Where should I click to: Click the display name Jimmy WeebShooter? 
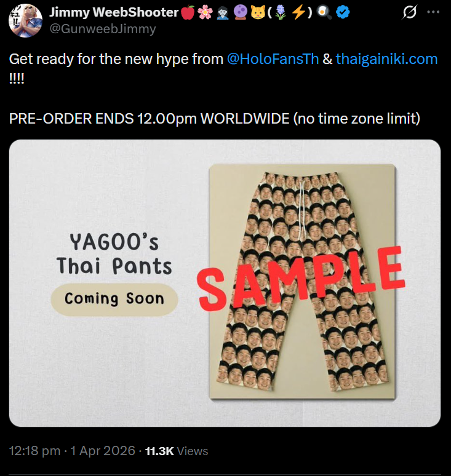tap(114, 12)
